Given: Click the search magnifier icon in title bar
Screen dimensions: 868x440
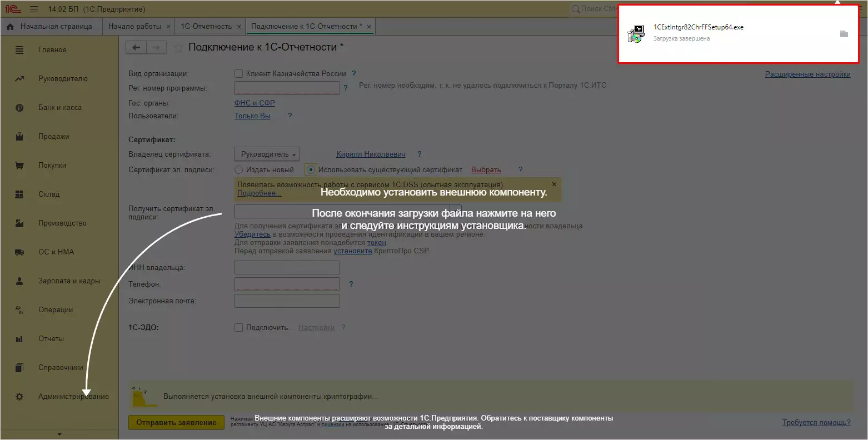Looking at the screenshot, I should [576, 9].
